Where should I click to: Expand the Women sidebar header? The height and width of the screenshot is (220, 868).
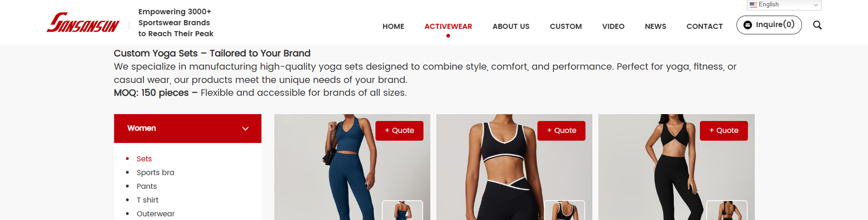coord(188,129)
